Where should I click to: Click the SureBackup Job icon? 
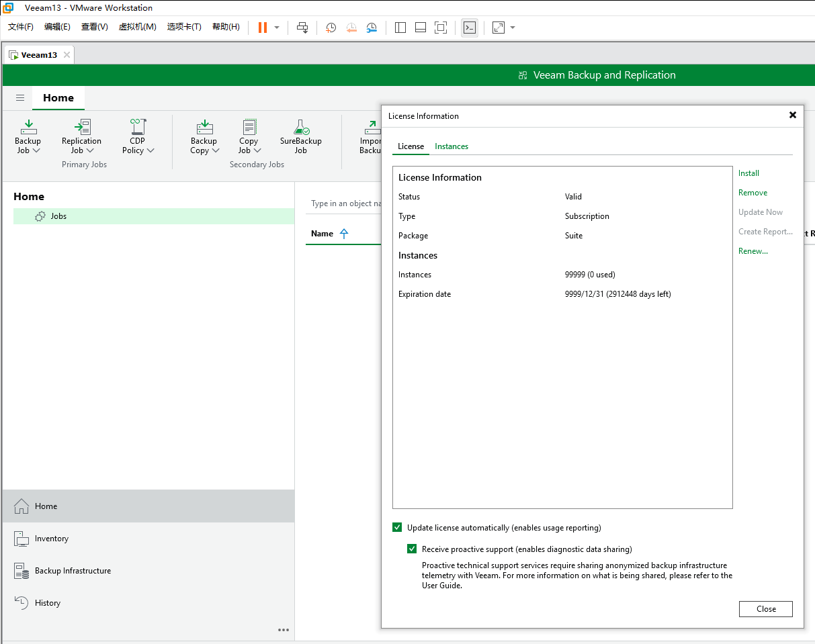pos(300,127)
